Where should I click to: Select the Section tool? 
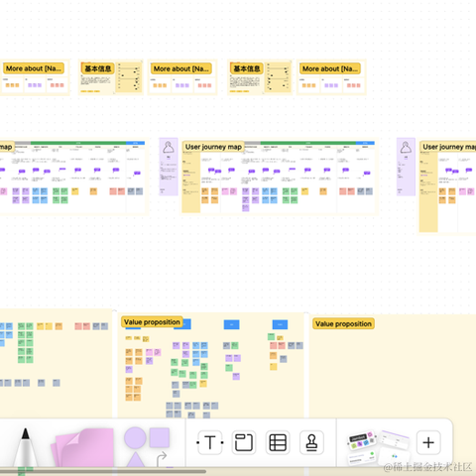(x=244, y=442)
